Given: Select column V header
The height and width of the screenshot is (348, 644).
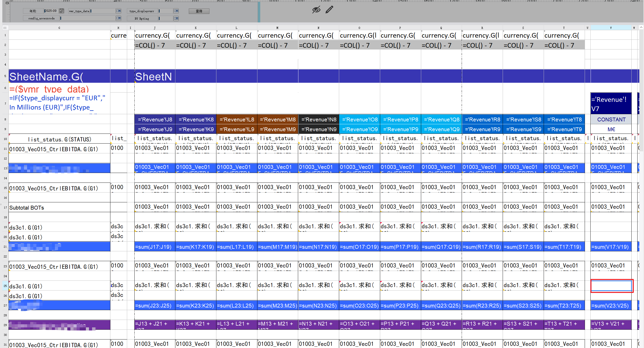Looking at the screenshot, I should 610,28.
